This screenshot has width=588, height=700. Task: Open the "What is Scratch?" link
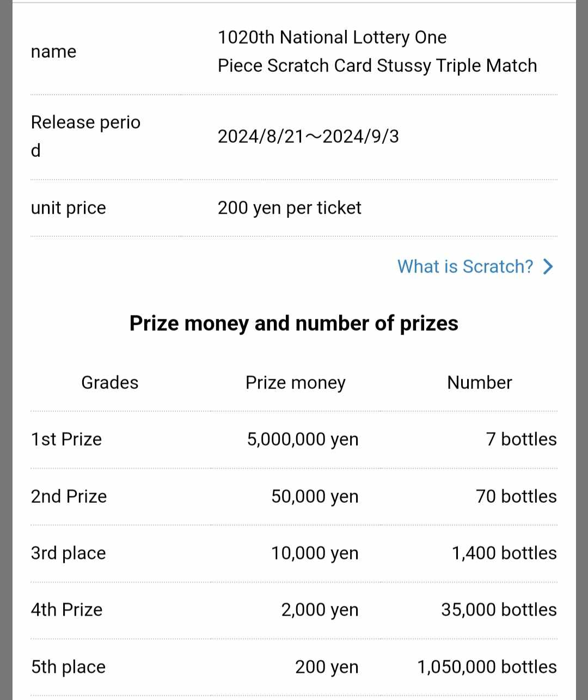pyautogui.click(x=465, y=266)
